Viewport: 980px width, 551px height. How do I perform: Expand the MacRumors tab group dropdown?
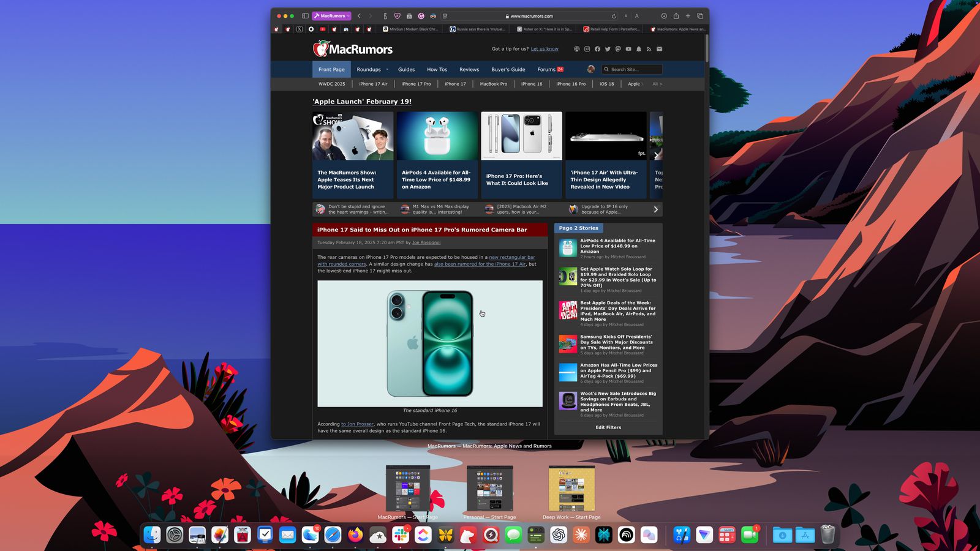click(x=348, y=16)
